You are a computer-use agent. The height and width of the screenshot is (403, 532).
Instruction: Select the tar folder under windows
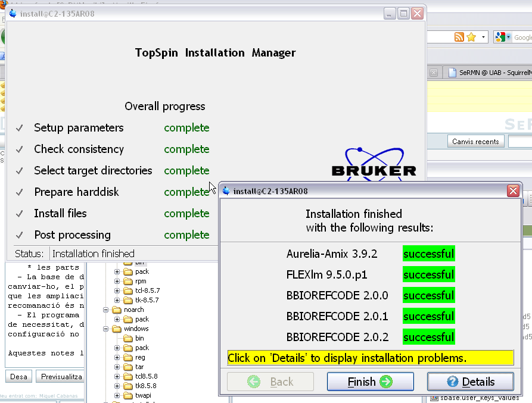pos(139,367)
